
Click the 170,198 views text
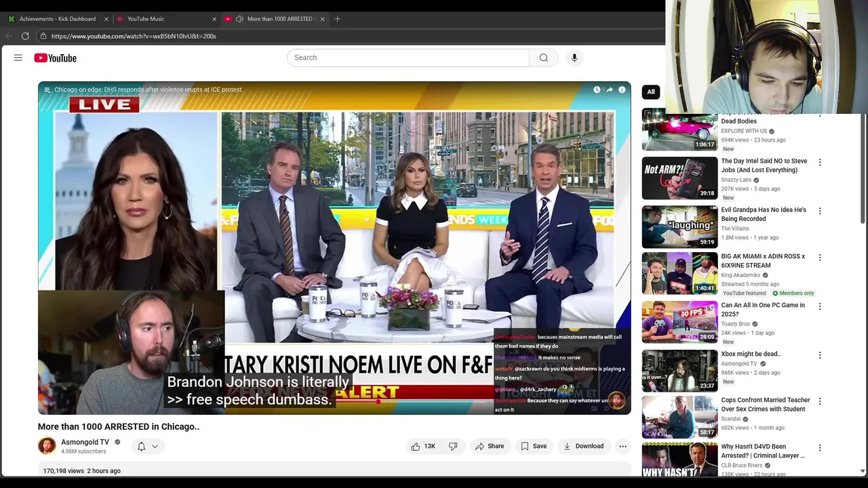pos(63,470)
